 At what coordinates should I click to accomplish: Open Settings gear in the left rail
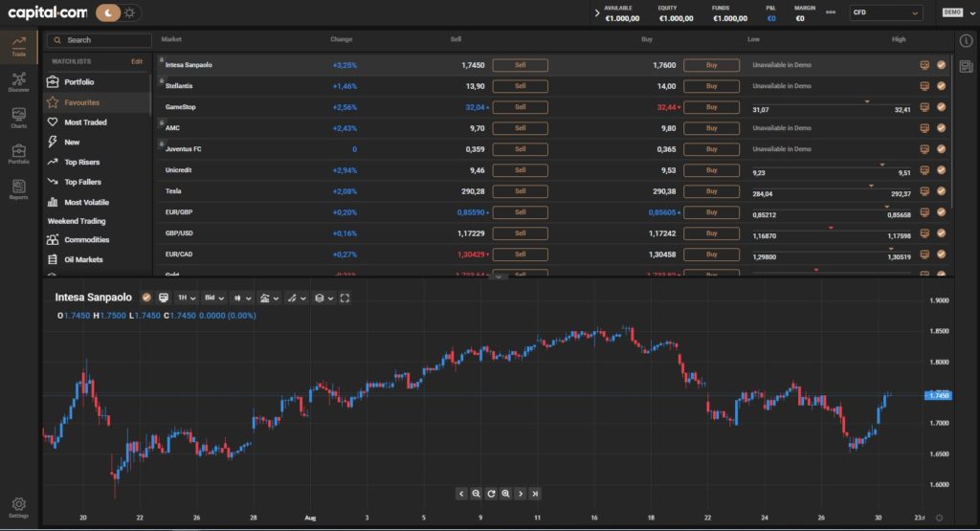(19, 507)
